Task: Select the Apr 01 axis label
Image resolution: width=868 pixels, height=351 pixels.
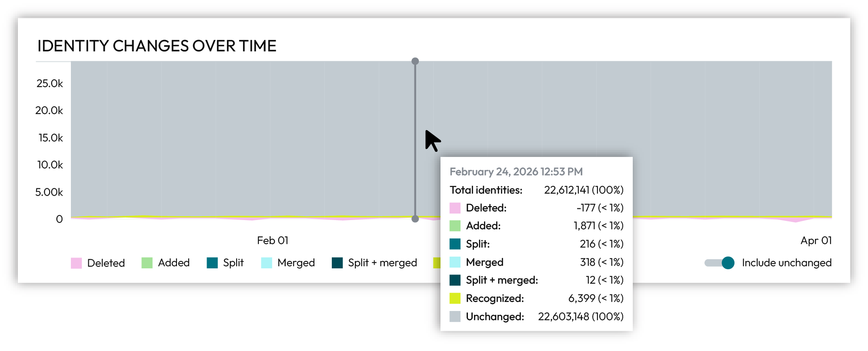Action: (x=816, y=240)
